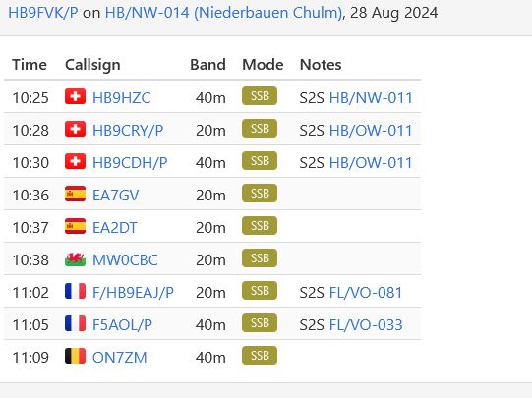532x398 pixels.
Task: Click the SSB badge in the 11:09 row
Action: coord(260,356)
